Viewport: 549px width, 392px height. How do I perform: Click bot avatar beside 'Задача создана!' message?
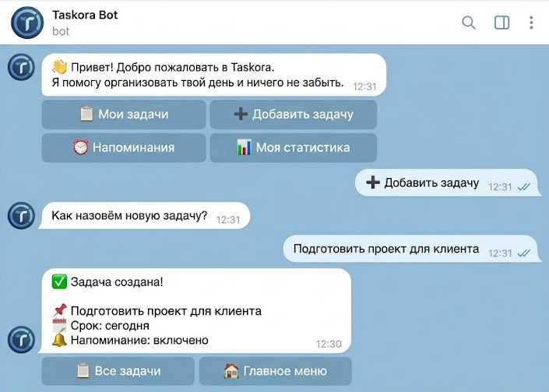tap(21, 340)
